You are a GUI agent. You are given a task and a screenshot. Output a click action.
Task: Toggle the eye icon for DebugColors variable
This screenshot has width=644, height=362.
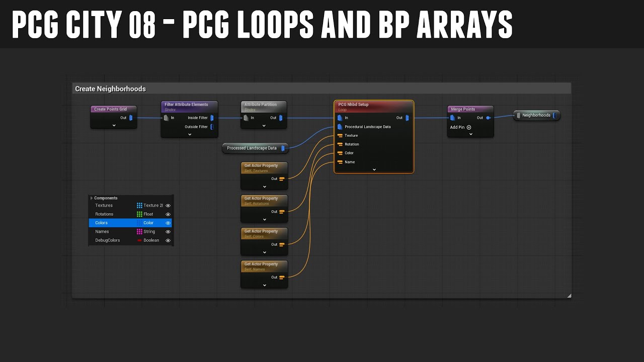(168, 240)
